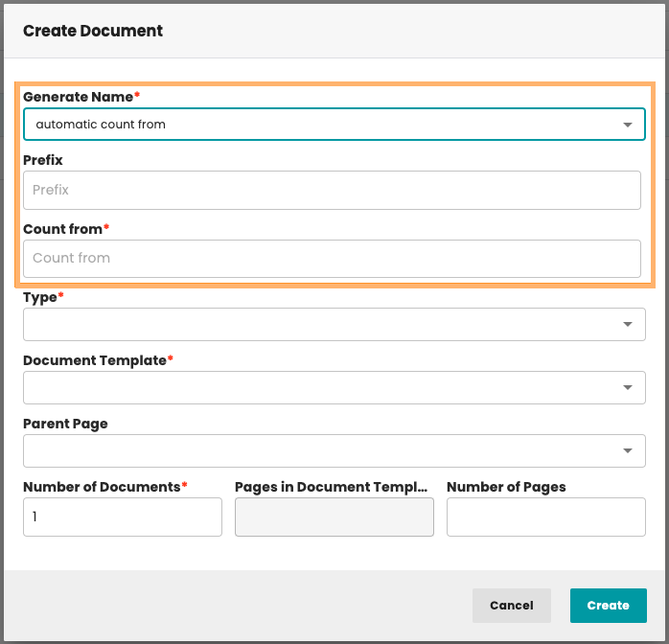
Task: Click the Document Template caret arrow
Action: click(627, 388)
